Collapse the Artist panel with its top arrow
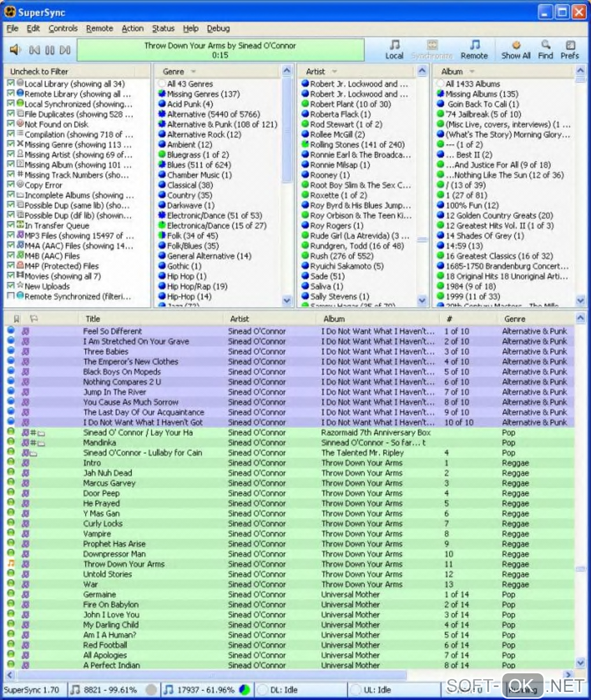 click(x=423, y=71)
